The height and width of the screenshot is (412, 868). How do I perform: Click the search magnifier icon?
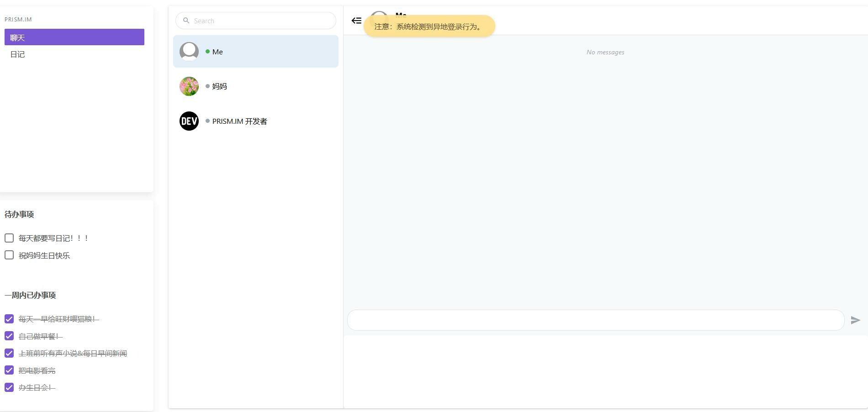point(186,21)
